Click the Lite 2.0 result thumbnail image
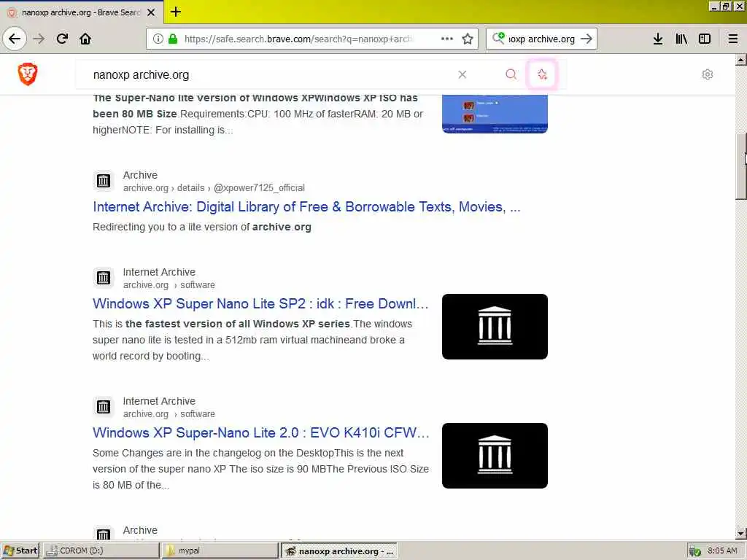 [x=495, y=456]
